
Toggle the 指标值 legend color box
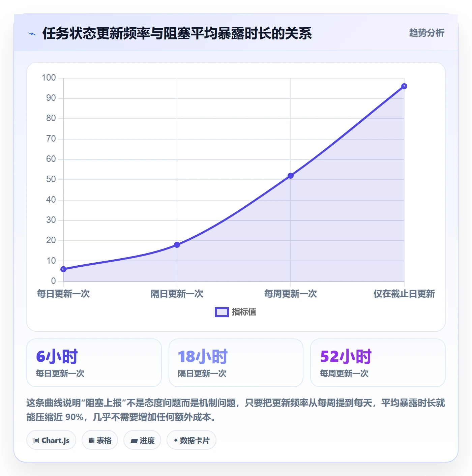[x=222, y=312]
